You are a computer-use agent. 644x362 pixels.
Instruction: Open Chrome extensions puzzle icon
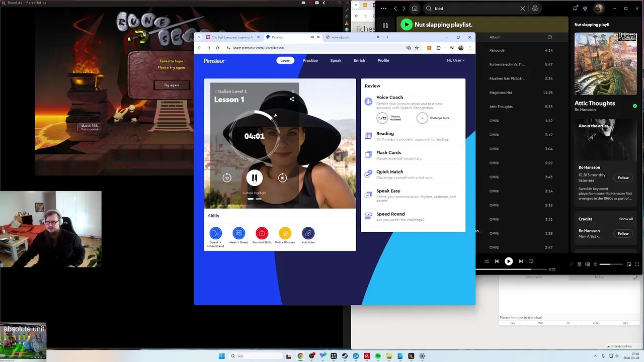click(x=439, y=48)
